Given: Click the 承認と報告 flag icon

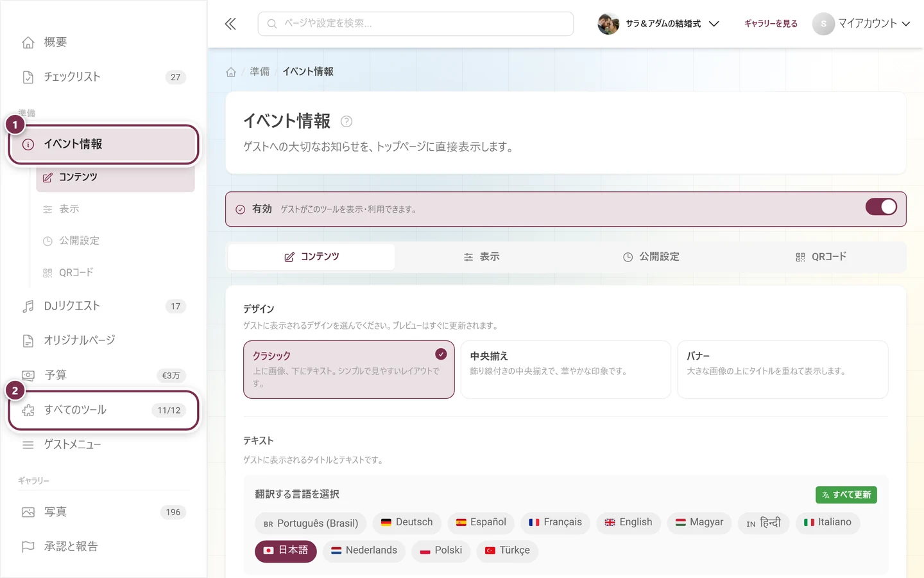Looking at the screenshot, I should pos(28,547).
